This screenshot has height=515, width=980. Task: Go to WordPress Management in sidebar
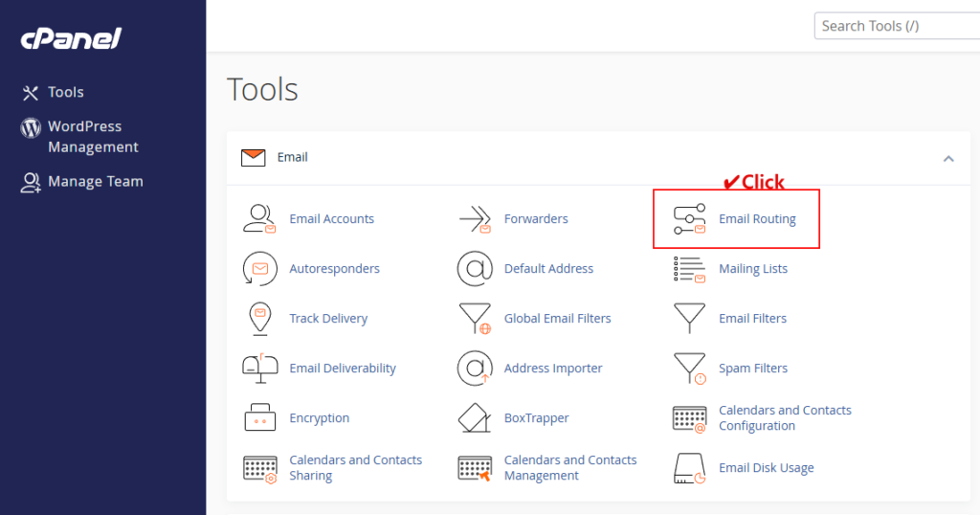92,137
